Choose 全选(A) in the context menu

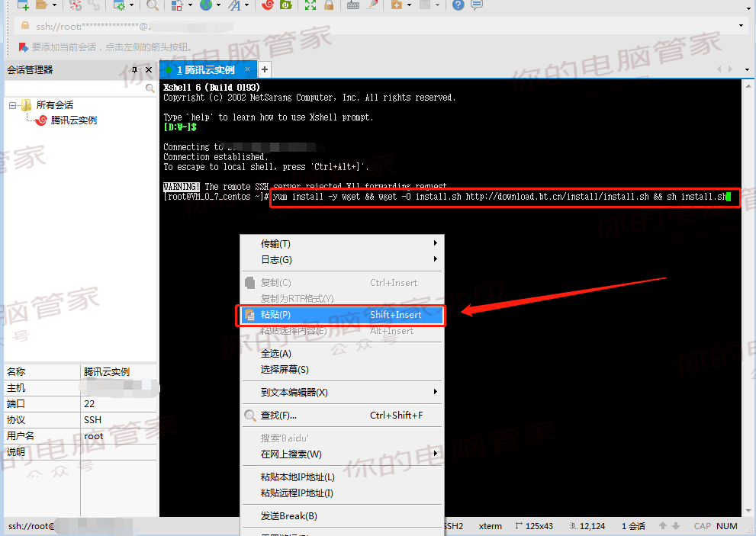(343, 354)
